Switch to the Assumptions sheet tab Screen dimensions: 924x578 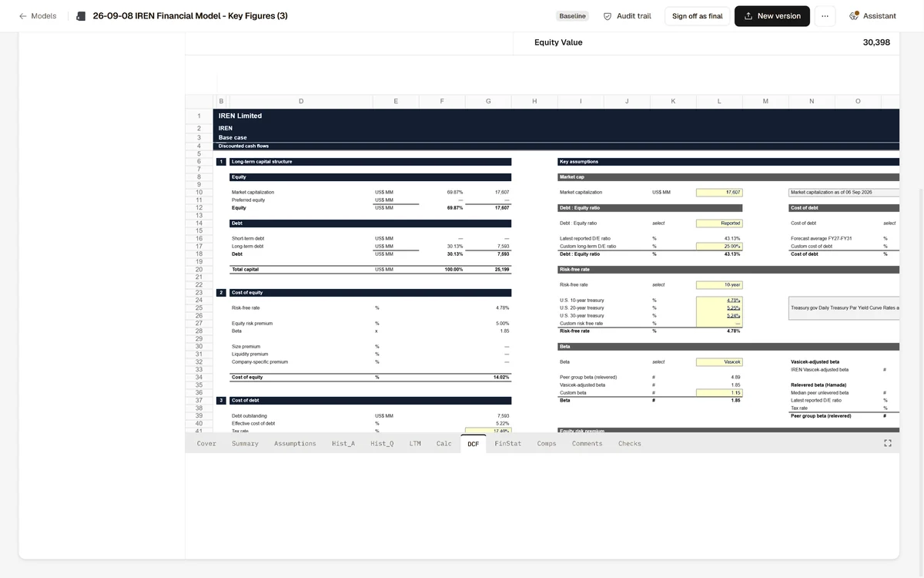[295, 444]
